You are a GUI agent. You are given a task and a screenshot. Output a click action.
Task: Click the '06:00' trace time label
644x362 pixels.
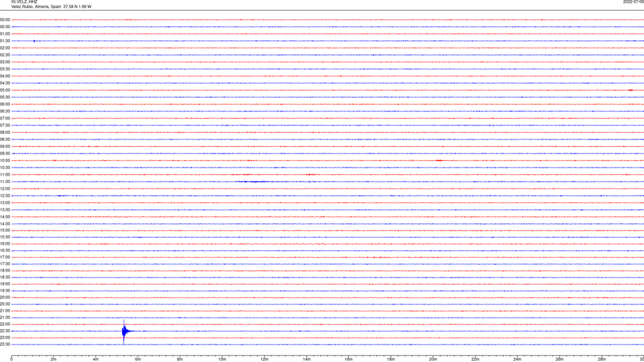5,105
